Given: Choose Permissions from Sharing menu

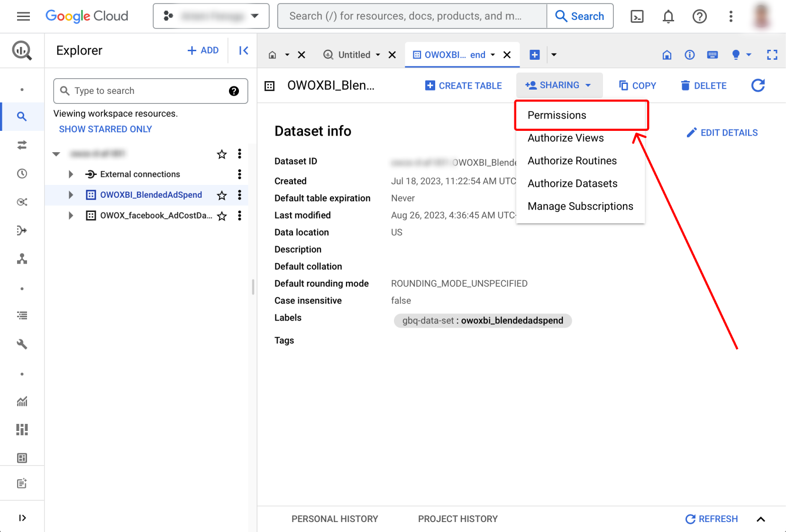Looking at the screenshot, I should pyautogui.click(x=581, y=115).
